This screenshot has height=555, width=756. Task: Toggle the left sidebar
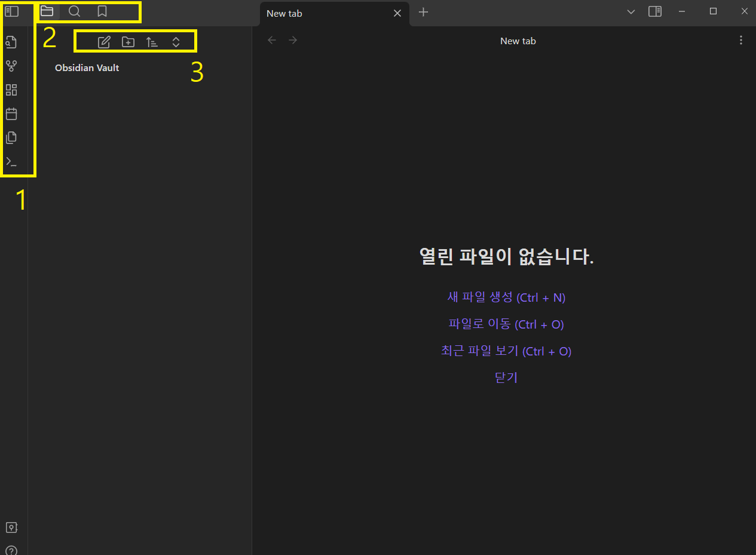tap(12, 12)
